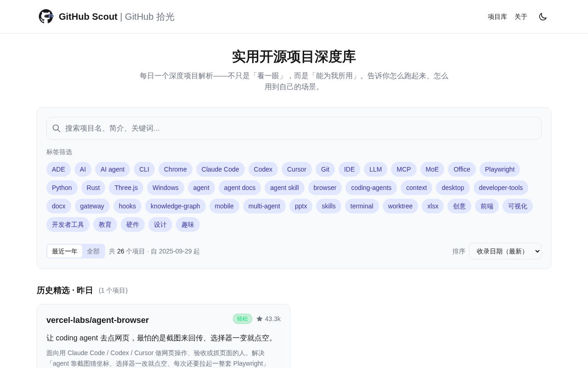The height and width of the screenshot is (368, 588).
Task: Filter by the knowledge-graph tag
Action: (x=175, y=206)
